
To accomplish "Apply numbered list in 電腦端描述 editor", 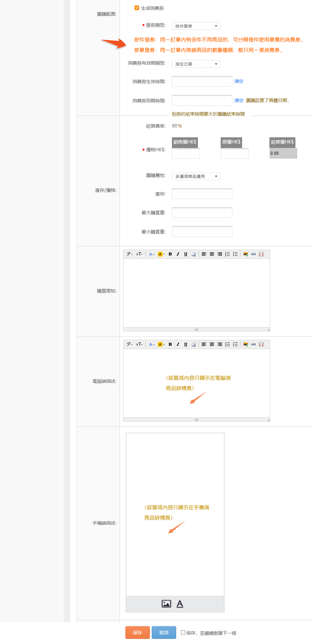I will coord(227,344).
